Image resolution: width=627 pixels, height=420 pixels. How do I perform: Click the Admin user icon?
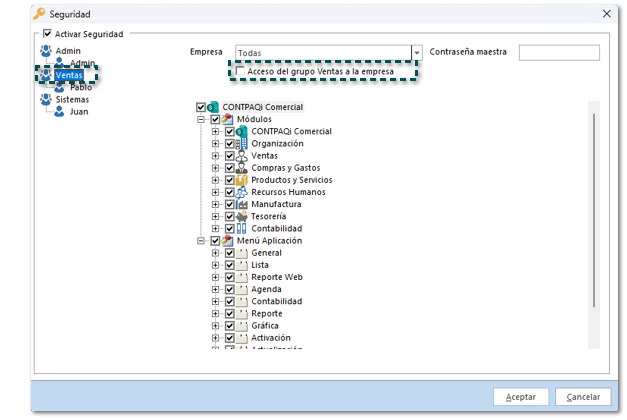coord(59,62)
